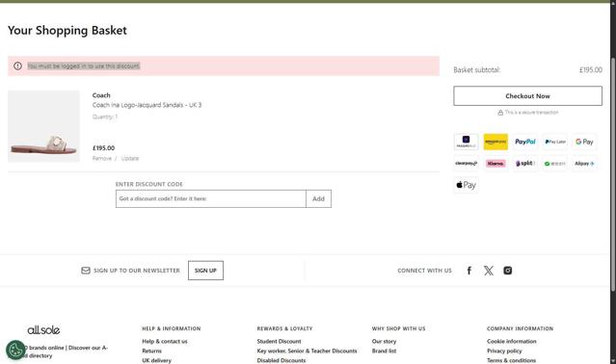
Task: Open the X (Twitter) social link
Action: (x=489, y=271)
